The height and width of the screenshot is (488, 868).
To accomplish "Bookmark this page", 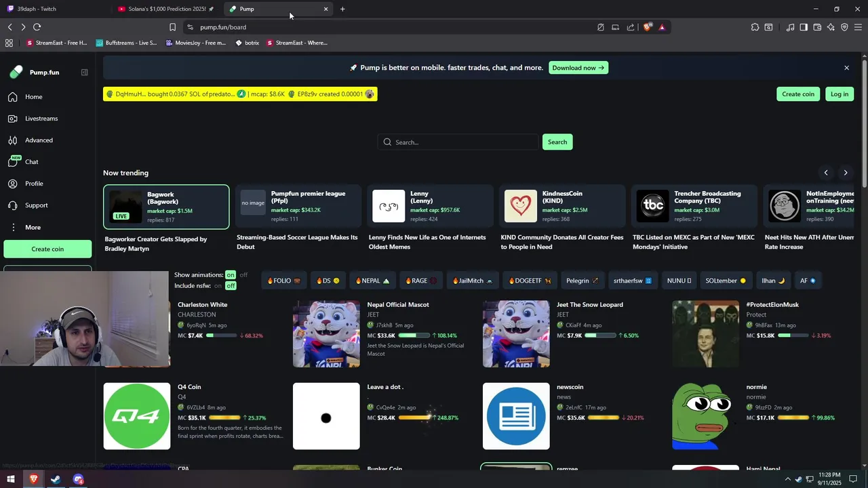I will [172, 27].
